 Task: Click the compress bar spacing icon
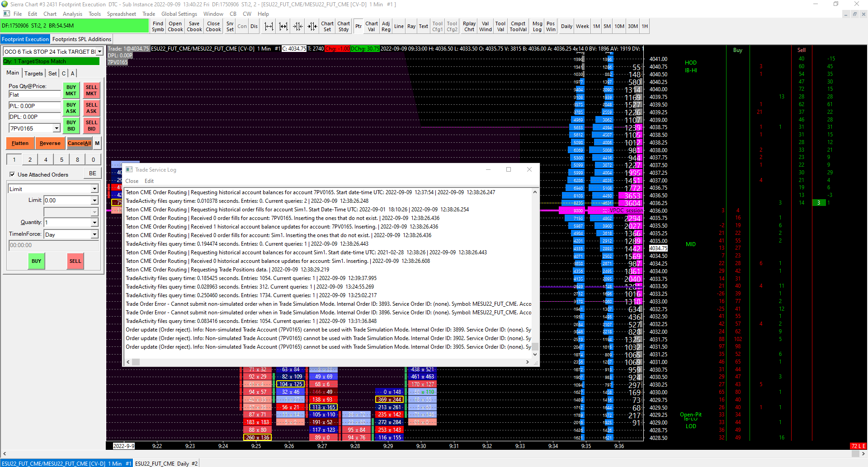(298, 26)
